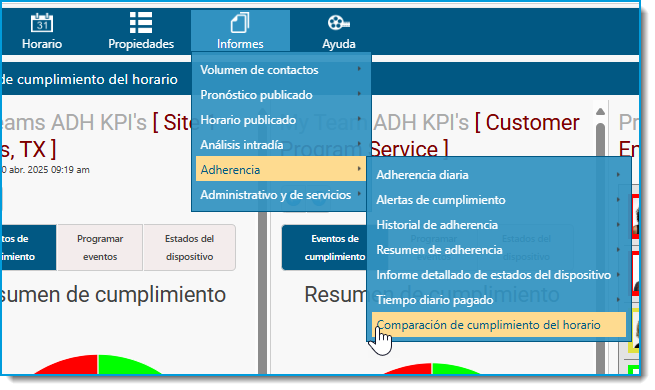Screen dimensions: 655x390
Task: Open Horario publicado menu entry
Action: [x=281, y=120]
